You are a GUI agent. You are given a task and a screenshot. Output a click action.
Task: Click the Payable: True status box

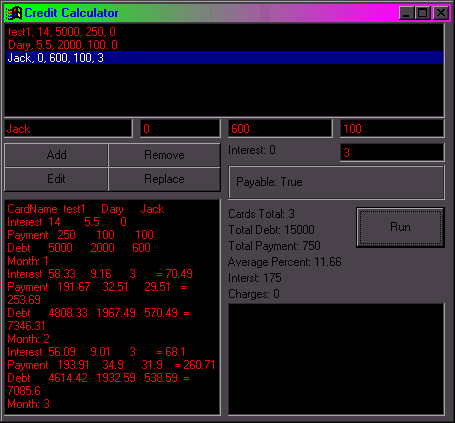[336, 182]
